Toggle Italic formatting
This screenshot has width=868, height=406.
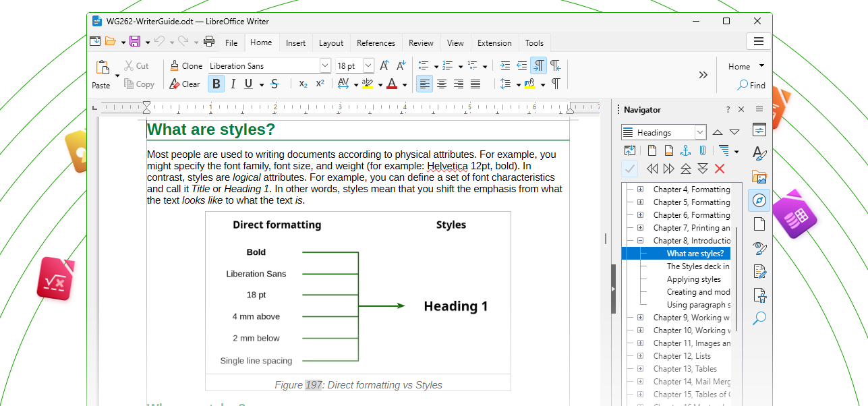pos(233,84)
